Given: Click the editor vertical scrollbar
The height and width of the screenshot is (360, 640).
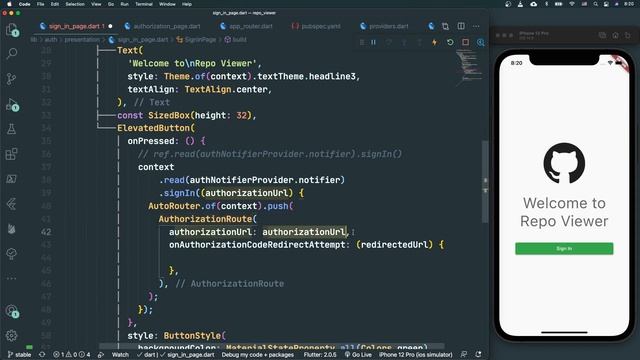Looking at the screenshot, I should [485, 182].
